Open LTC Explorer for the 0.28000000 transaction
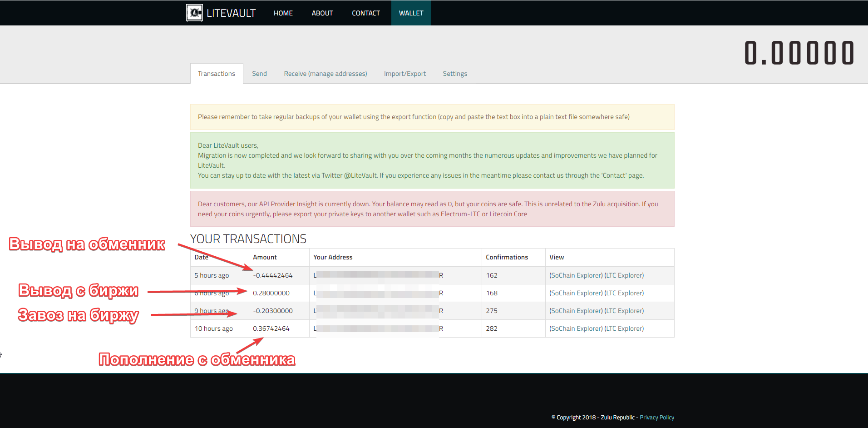Image resolution: width=868 pixels, height=428 pixels. coord(624,293)
